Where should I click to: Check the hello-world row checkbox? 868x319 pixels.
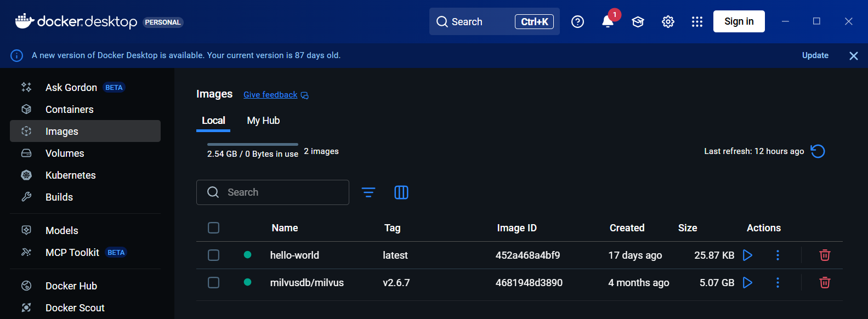tap(214, 255)
